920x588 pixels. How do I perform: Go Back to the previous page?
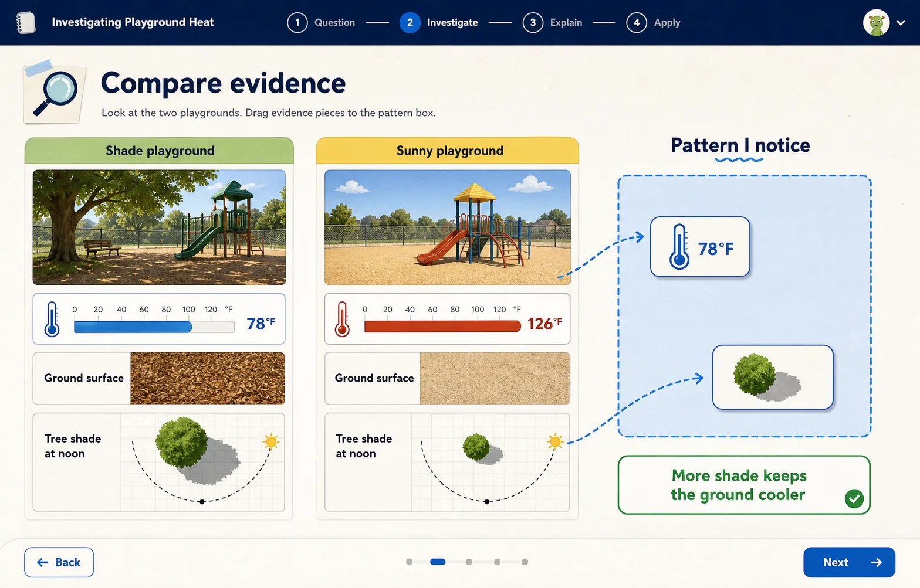coord(59,562)
